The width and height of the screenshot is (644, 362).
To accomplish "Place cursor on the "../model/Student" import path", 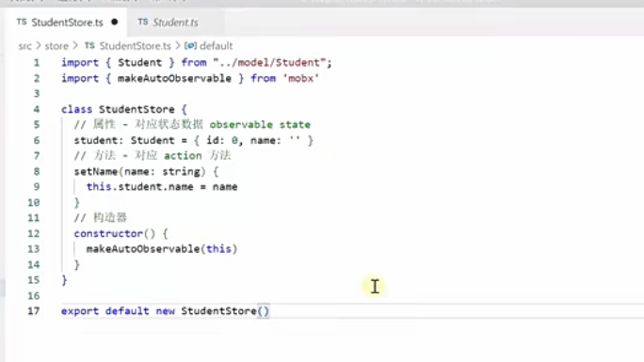I will [269, 63].
